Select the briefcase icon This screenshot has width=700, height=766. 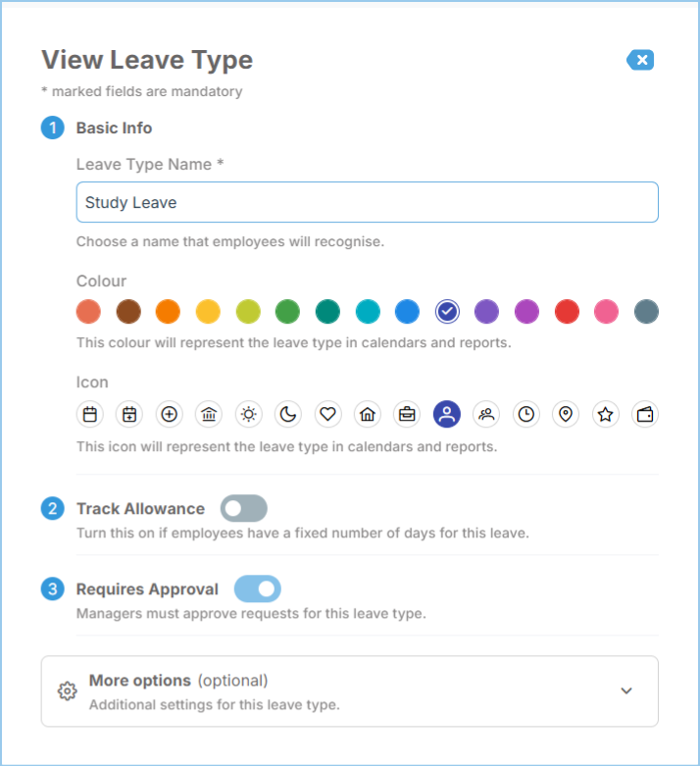pos(407,414)
